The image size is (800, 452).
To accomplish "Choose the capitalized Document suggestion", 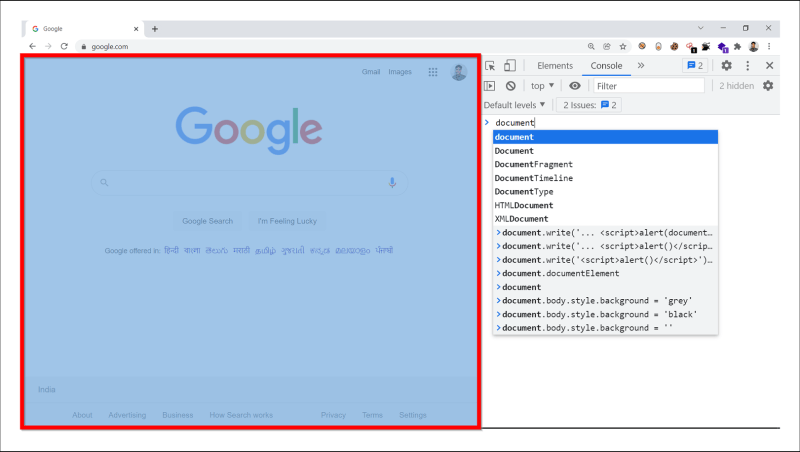I will (x=605, y=150).
